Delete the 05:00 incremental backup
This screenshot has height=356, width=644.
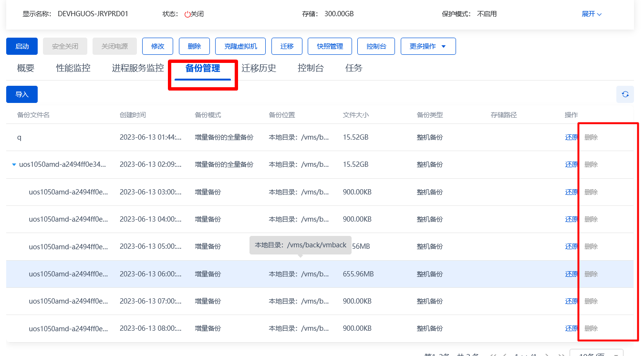point(591,246)
